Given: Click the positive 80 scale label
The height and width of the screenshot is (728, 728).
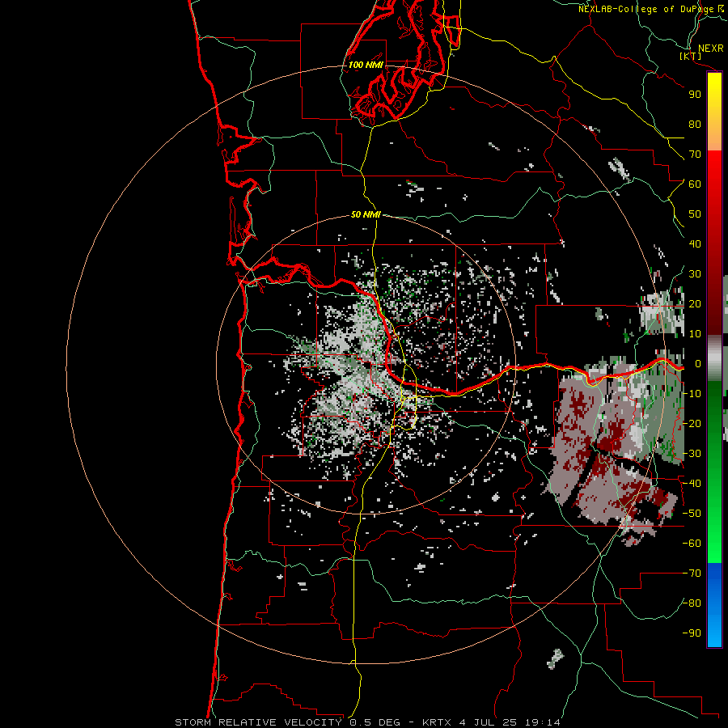Looking at the screenshot, I should click(695, 125).
